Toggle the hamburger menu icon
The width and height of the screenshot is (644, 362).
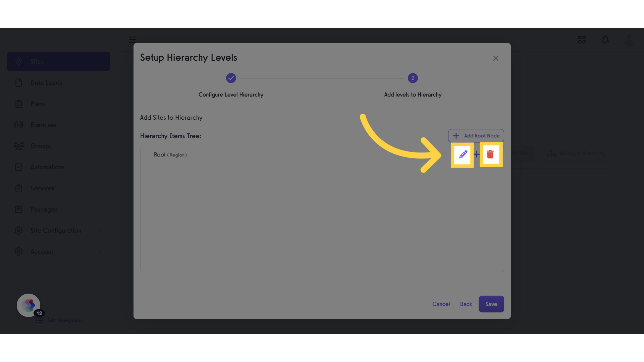click(x=132, y=40)
